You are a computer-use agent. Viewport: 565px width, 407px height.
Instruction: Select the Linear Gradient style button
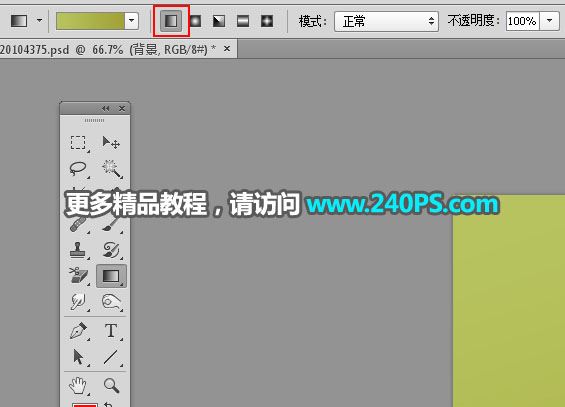click(x=171, y=21)
